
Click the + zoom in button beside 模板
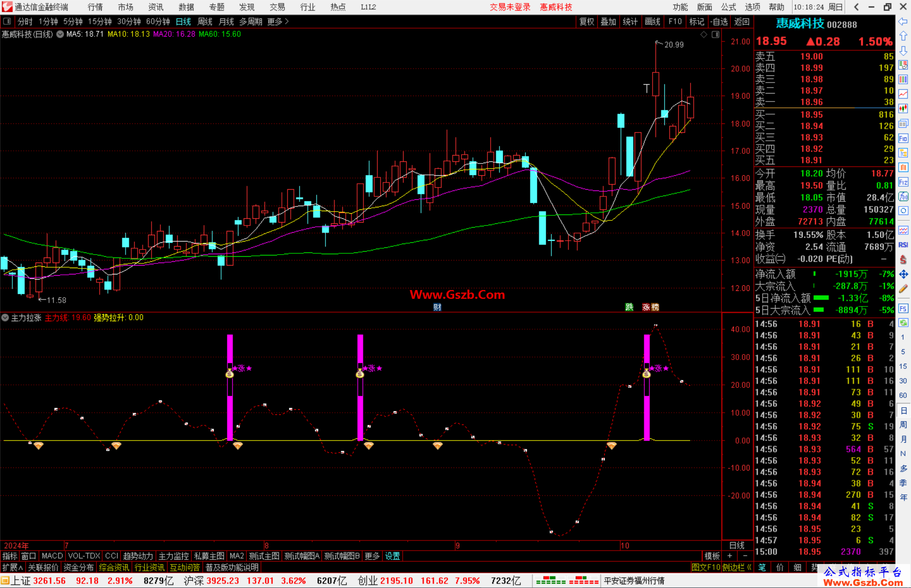tap(730, 556)
